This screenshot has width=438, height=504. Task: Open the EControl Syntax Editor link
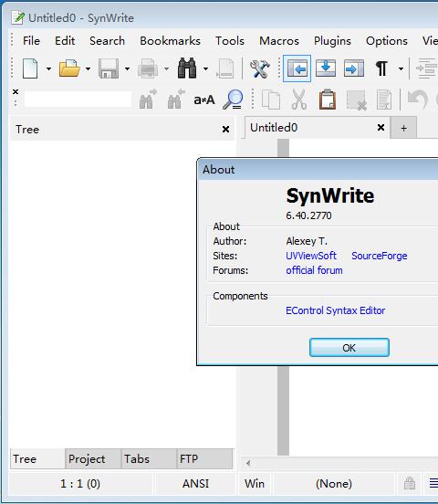[x=335, y=310]
